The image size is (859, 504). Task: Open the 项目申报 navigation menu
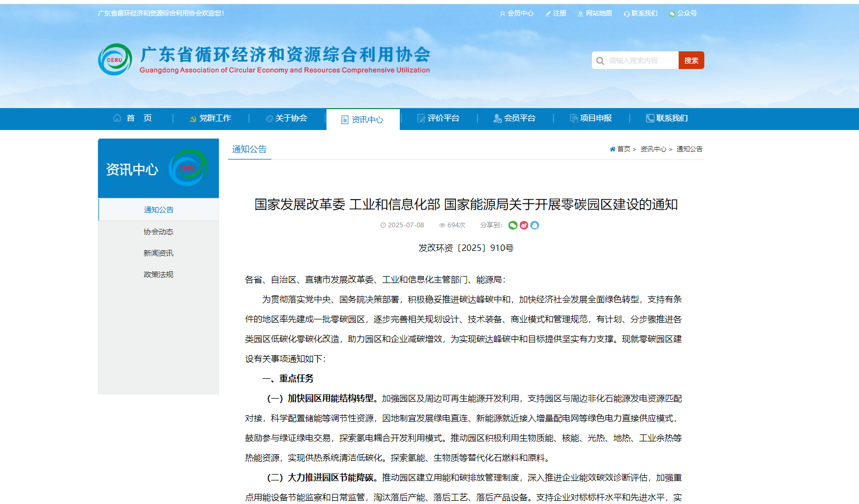click(596, 118)
